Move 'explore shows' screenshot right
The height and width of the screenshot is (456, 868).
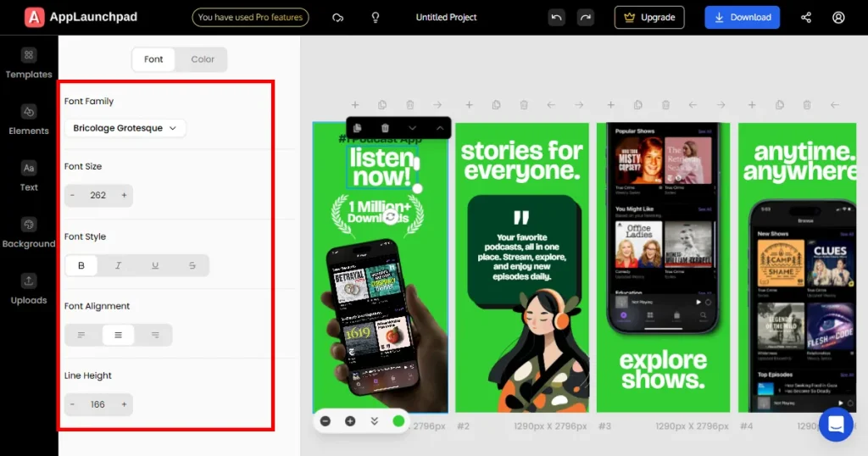click(721, 104)
